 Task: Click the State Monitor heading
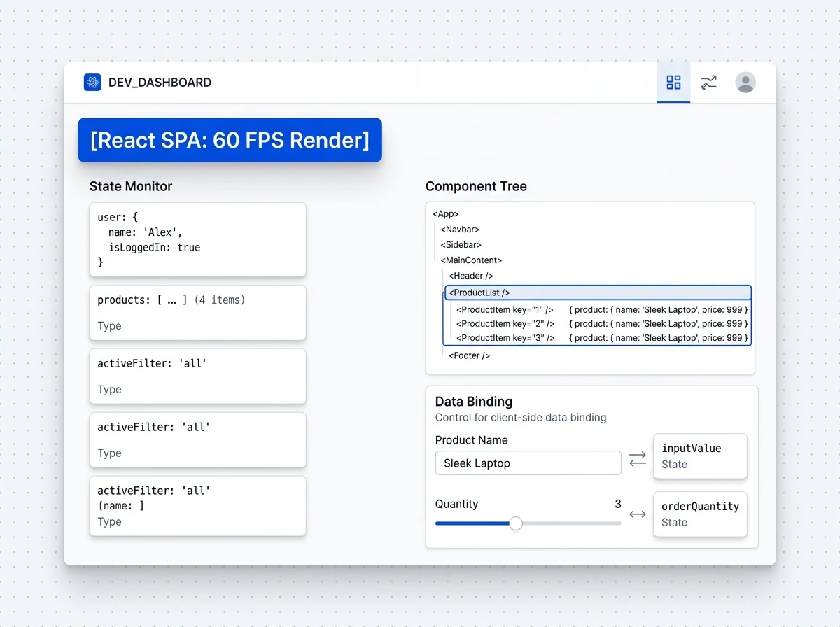pyautogui.click(x=131, y=186)
